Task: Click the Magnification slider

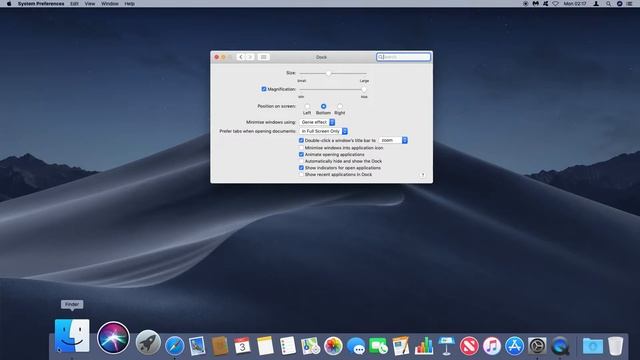Action: pos(333,89)
